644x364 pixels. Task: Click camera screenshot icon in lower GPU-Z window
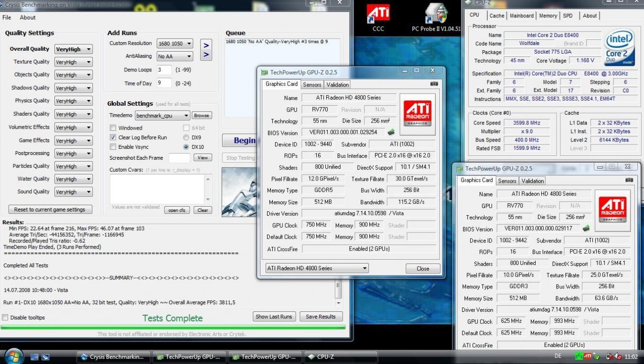point(629,180)
